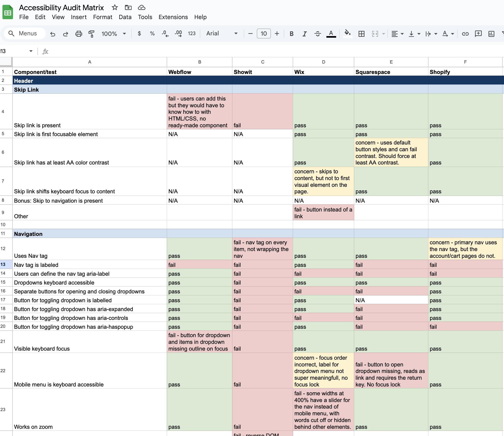
Task: Click the Accessibility Audit Matrix title
Action: coord(61,7)
